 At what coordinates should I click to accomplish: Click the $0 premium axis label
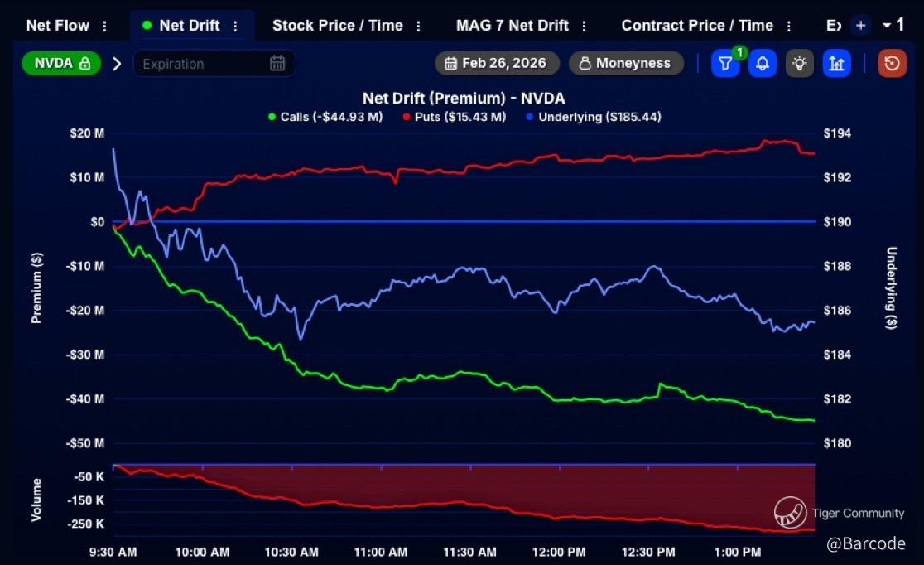pyautogui.click(x=97, y=222)
